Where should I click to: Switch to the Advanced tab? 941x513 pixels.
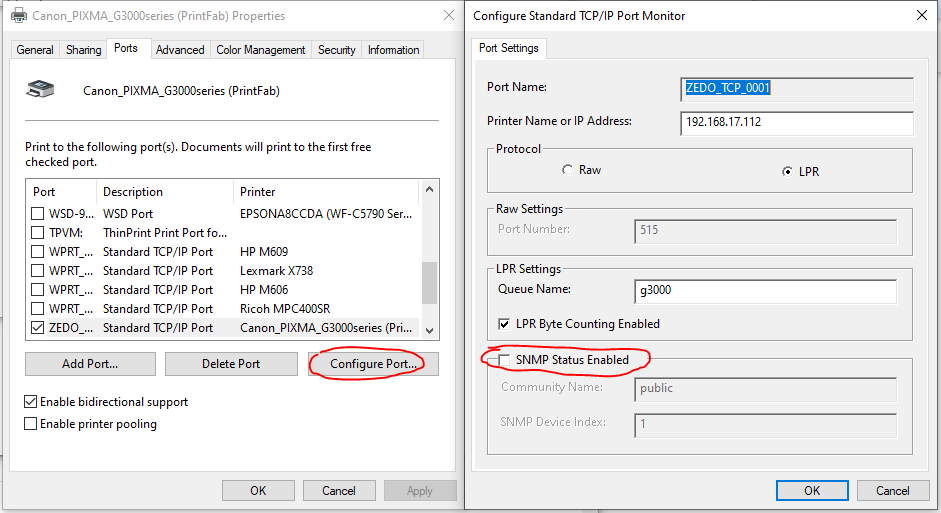coord(180,50)
